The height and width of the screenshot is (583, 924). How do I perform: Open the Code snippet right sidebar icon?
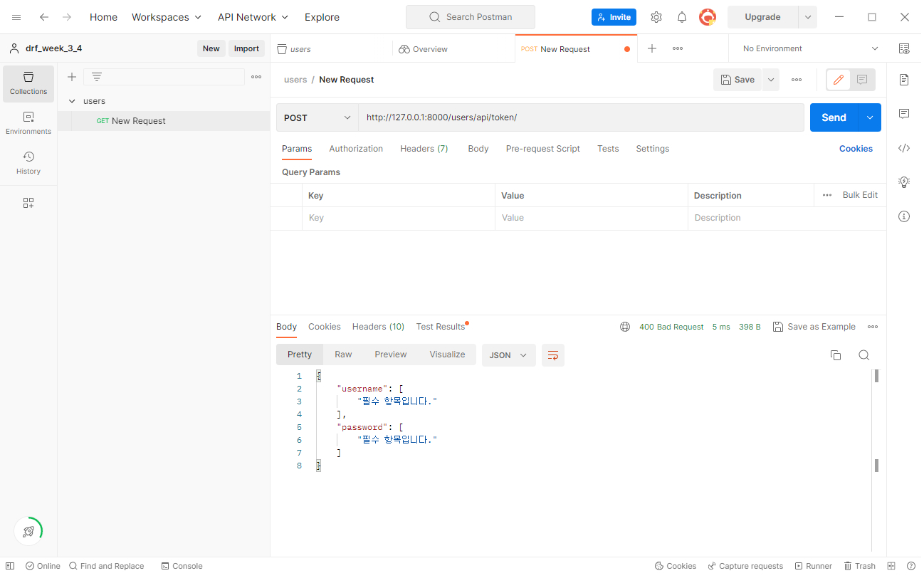pos(904,148)
